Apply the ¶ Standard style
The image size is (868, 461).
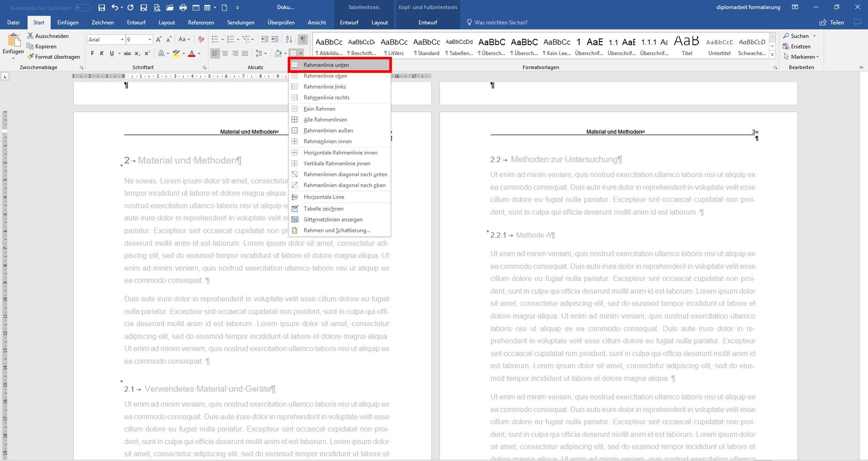coord(427,46)
